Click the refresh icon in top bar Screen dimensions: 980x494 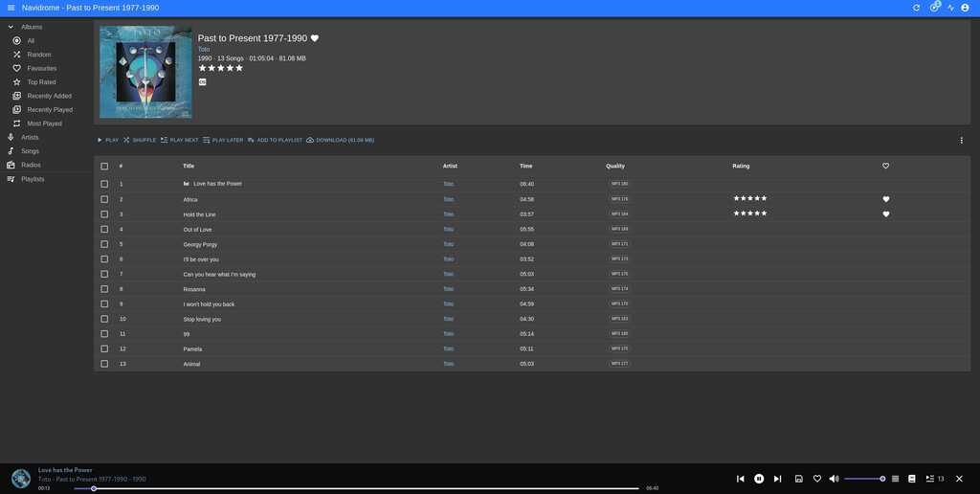pos(916,8)
